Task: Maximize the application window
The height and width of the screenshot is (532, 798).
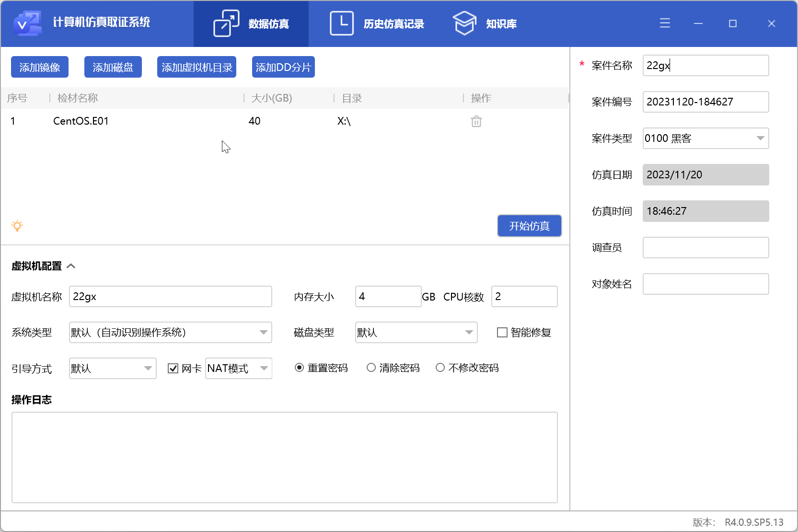Action: pyautogui.click(x=733, y=23)
